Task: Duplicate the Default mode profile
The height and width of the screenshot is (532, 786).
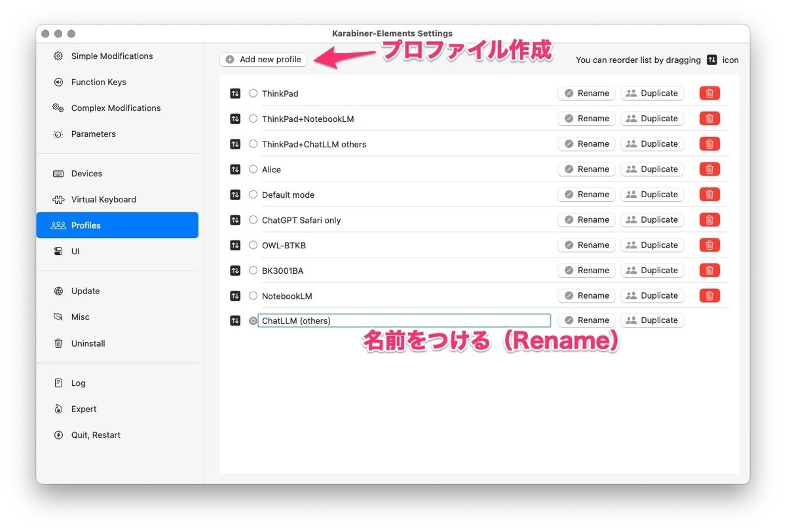Action: coord(652,195)
